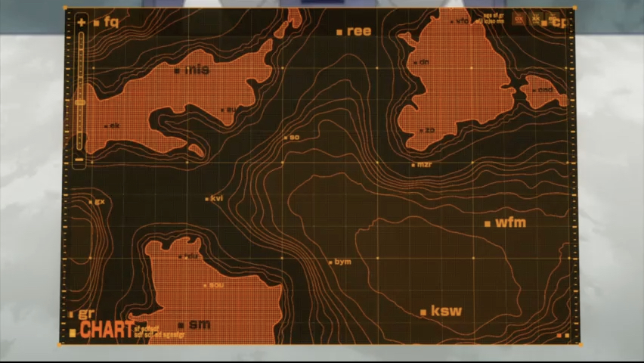The image size is (644, 363).
Task: Select the 'mis' location marker
Action: pyautogui.click(x=192, y=70)
